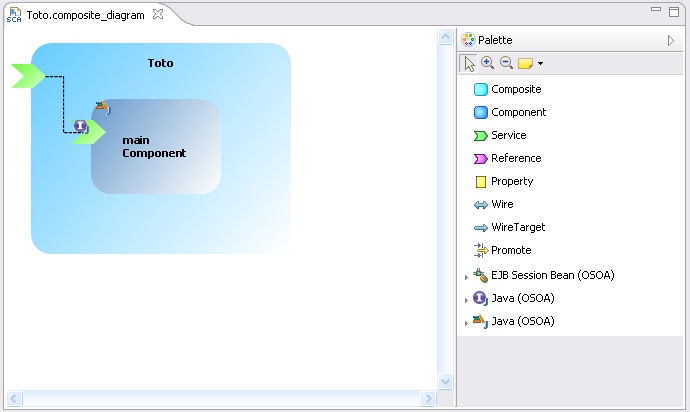Expand the last Java (OSOA) drawer

(x=465, y=322)
